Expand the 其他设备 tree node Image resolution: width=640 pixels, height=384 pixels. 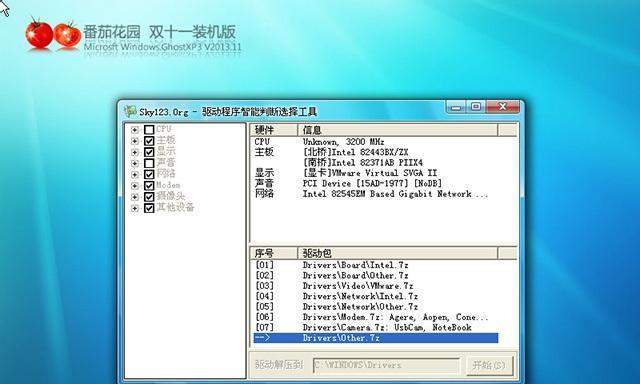tap(134, 208)
